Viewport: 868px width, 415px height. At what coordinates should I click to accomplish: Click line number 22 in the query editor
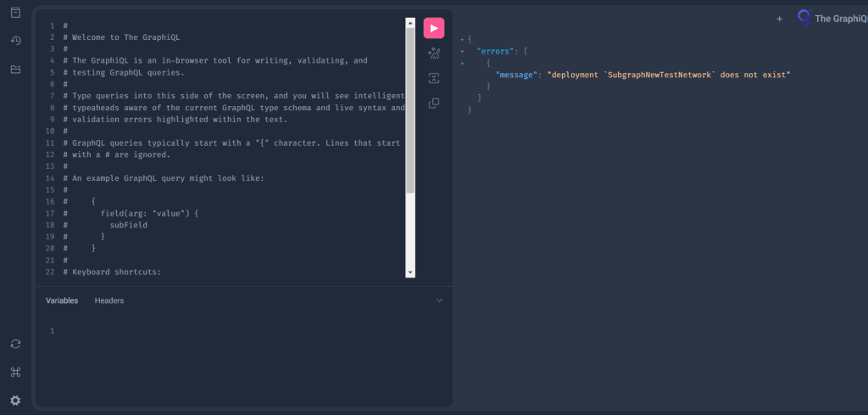coord(50,272)
